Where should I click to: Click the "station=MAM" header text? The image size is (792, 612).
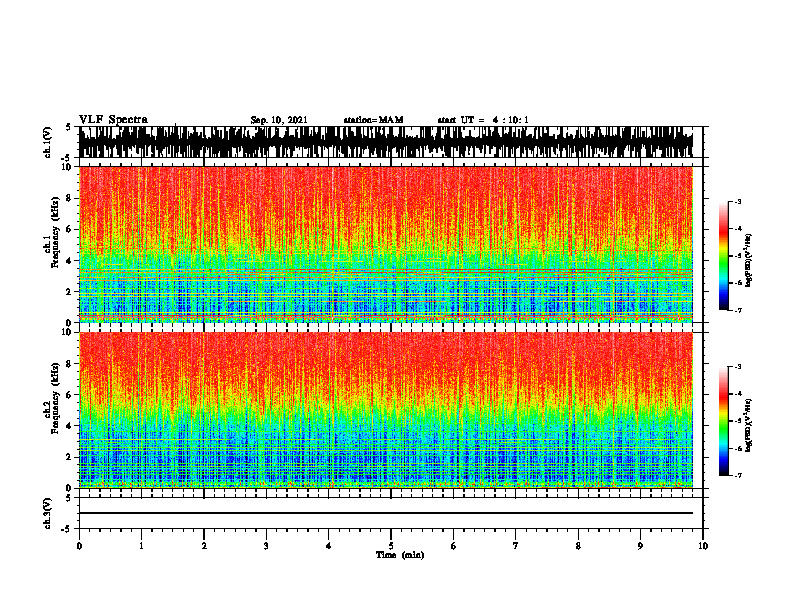click(373, 120)
